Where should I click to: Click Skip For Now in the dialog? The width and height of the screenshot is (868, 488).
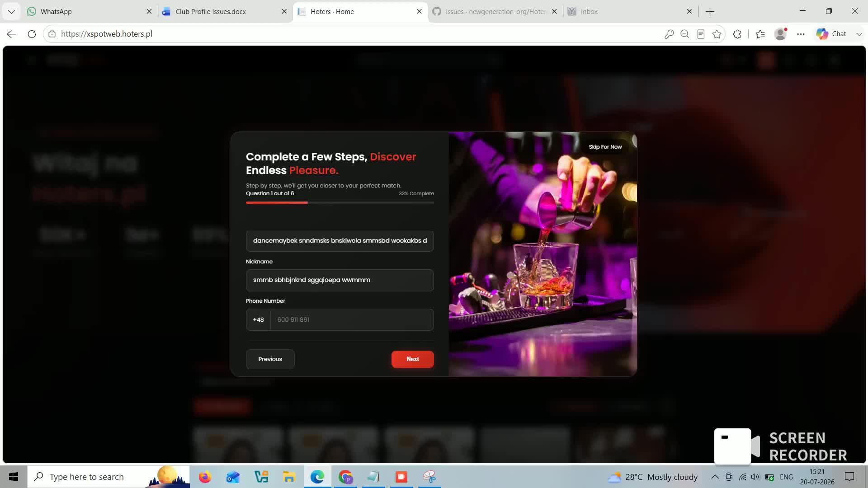(x=605, y=147)
